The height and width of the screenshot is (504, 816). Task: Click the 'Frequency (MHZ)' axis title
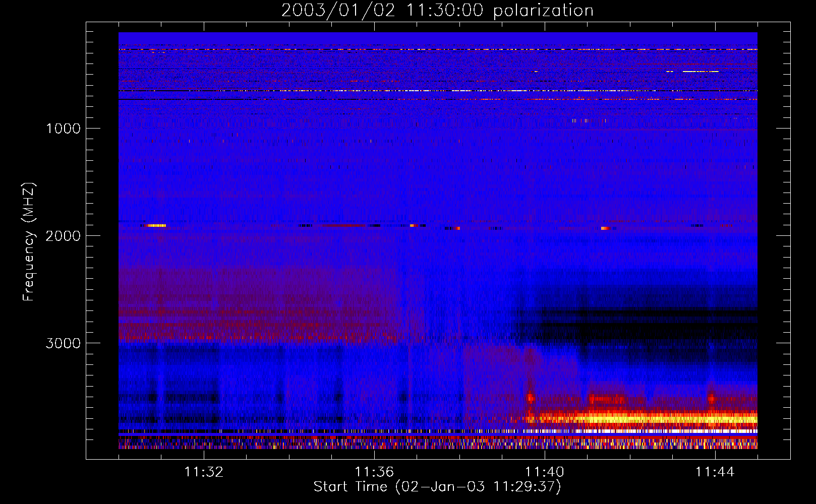pyautogui.click(x=29, y=242)
